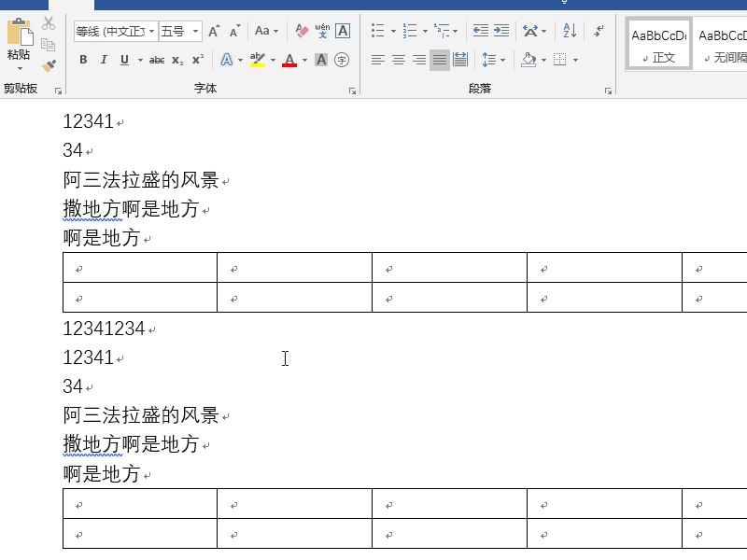
Task: Apply paragraph Shading paint bucket
Action: [529, 60]
